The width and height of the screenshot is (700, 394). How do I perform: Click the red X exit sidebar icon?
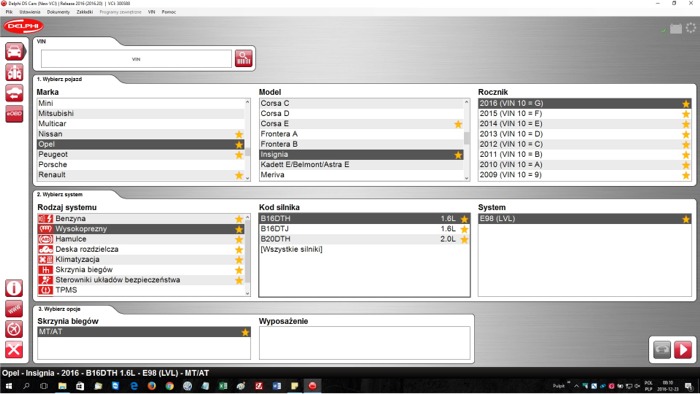click(x=14, y=349)
